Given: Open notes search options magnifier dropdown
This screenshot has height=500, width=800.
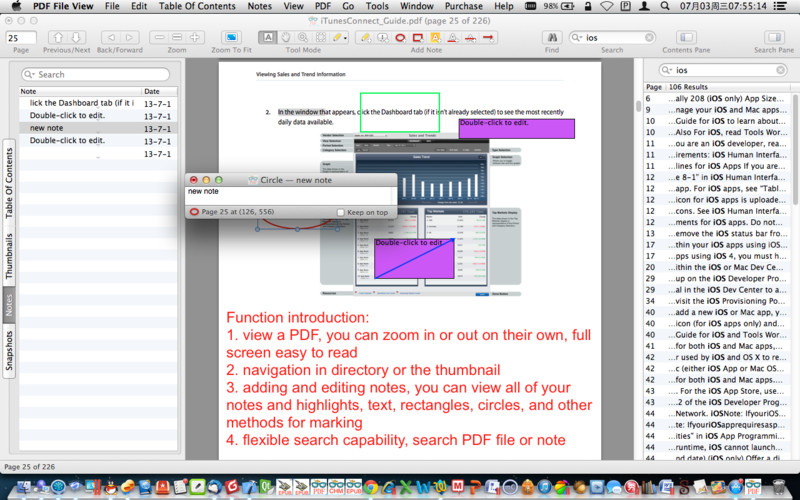Looking at the screenshot, I should point(29,74).
